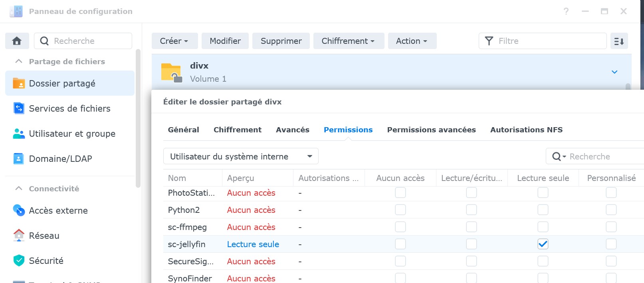
Task: Open Utilisateur du système interne dropdown
Action: click(240, 156)
